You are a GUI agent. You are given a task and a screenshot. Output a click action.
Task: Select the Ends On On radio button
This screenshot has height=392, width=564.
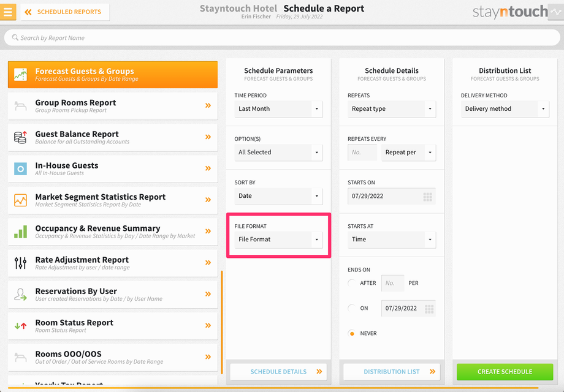coord(352,308)
